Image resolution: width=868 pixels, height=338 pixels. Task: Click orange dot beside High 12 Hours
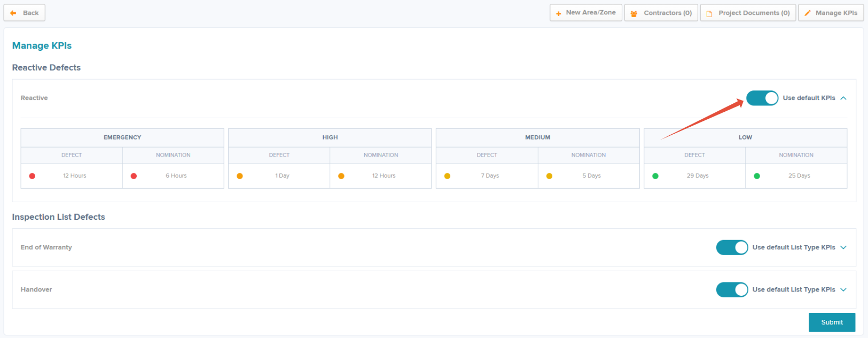[x=341, y=176]
